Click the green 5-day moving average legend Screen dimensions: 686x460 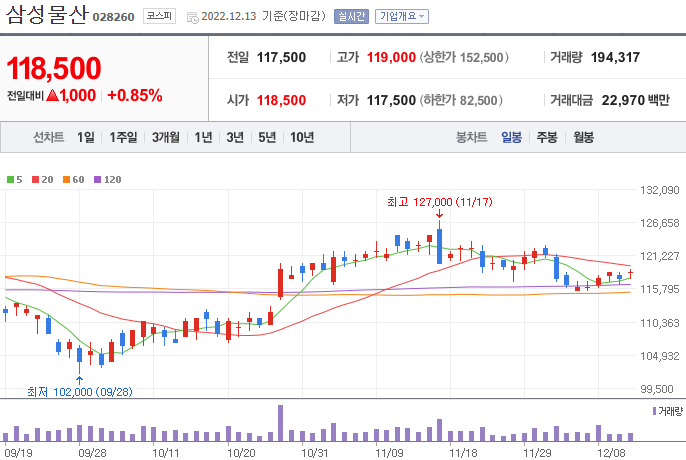[x=14, y=179]
